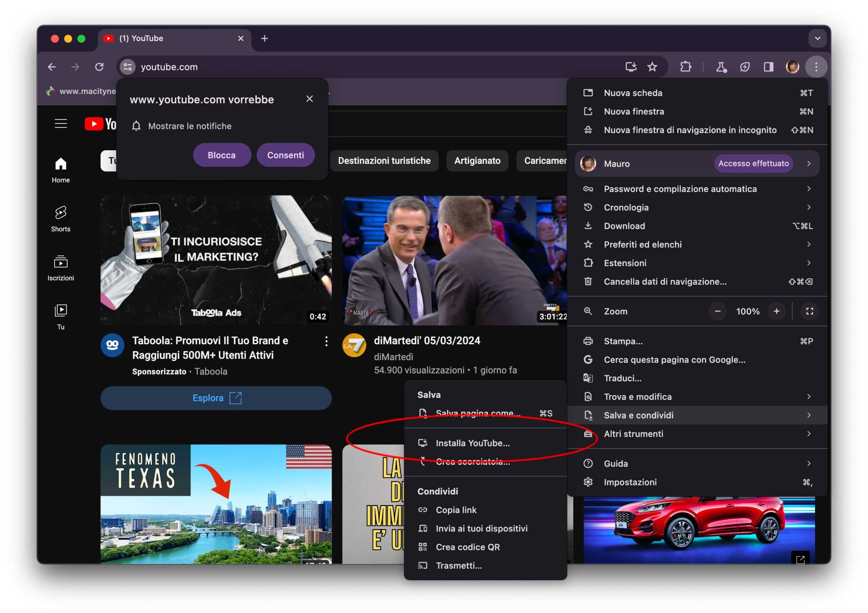
Task: Click the Blocca notification button
Action: 221,155
